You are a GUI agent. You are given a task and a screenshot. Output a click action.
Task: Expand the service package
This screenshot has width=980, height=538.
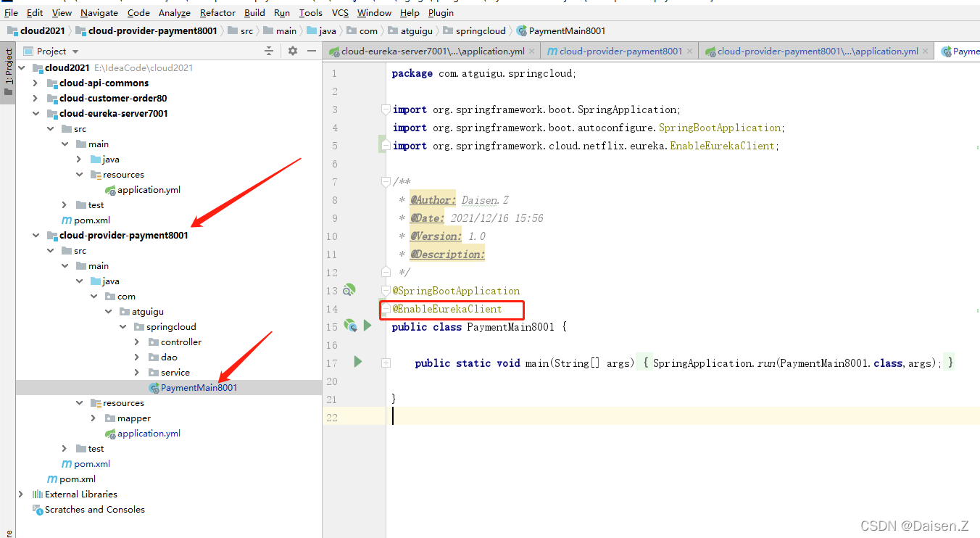(x=137, y=373)
